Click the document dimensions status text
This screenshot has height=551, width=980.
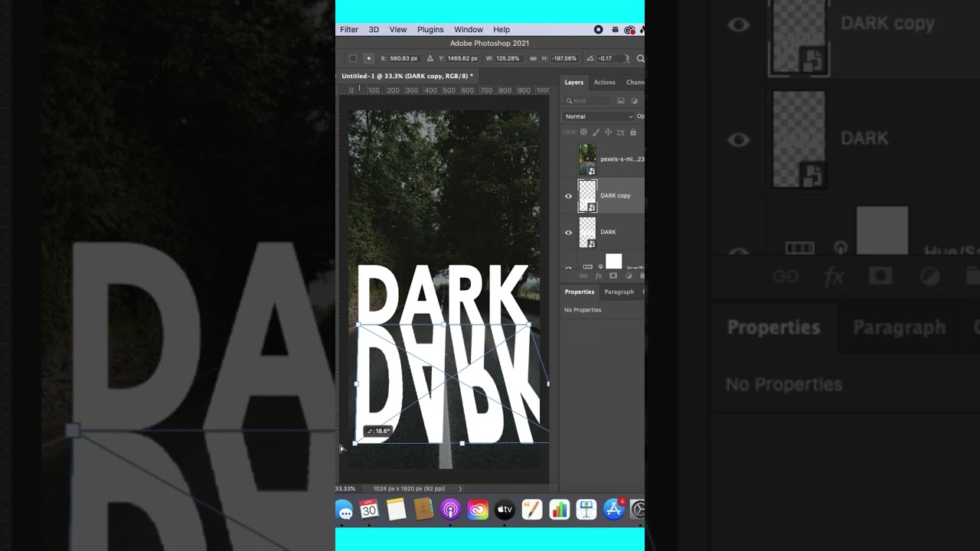click(409, 488)
